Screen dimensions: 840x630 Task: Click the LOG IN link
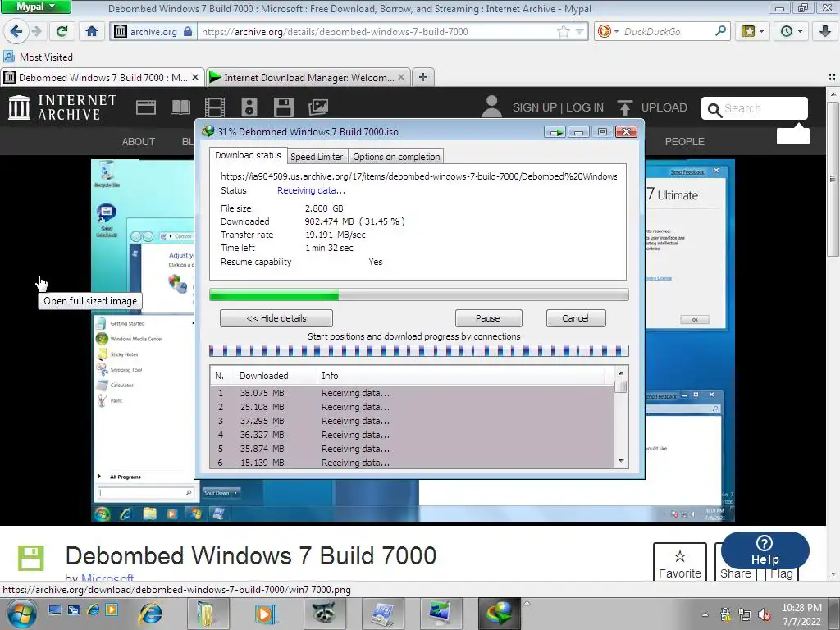click(x=584, y=107)
